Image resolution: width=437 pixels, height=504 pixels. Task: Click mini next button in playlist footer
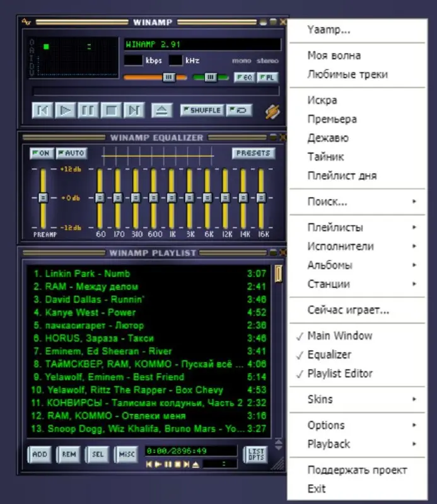(x=186, y=464)
